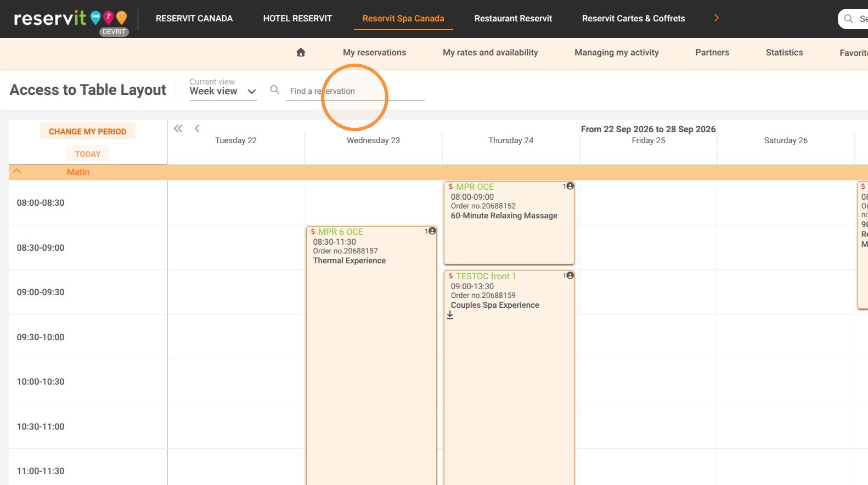The width and height of the screenshot is (868, 485).
Task: Click dollar icon on MPR OCE reservation
Action: coord(451,187)
